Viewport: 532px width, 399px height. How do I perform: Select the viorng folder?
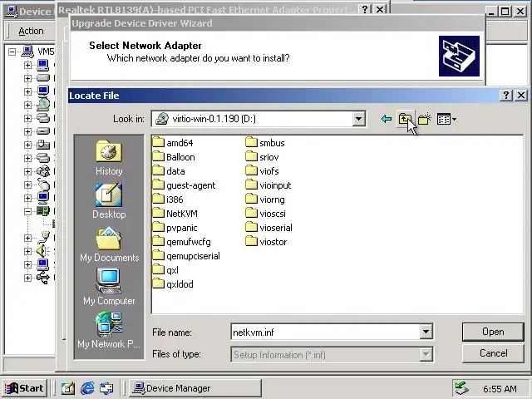(x=265, y=199)
